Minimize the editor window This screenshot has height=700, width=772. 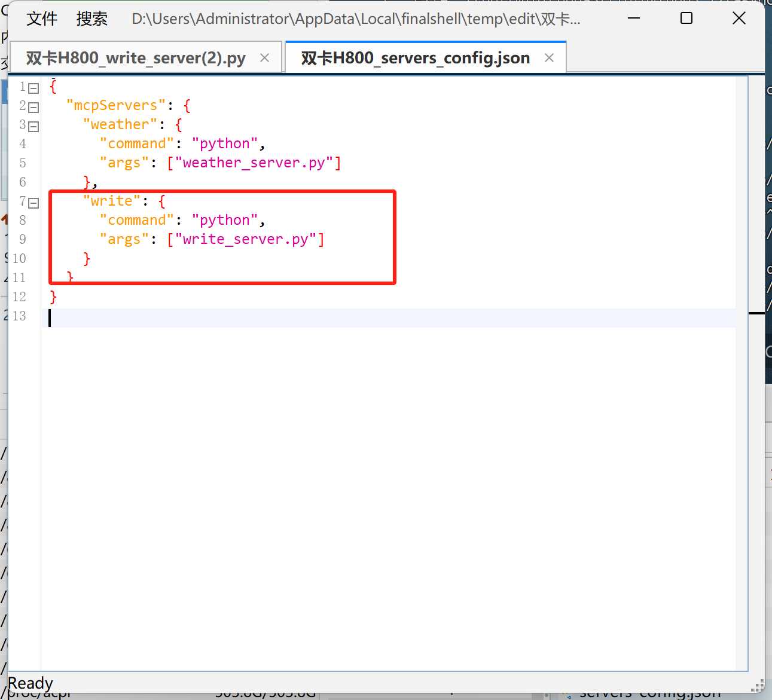tap(634, 19)
